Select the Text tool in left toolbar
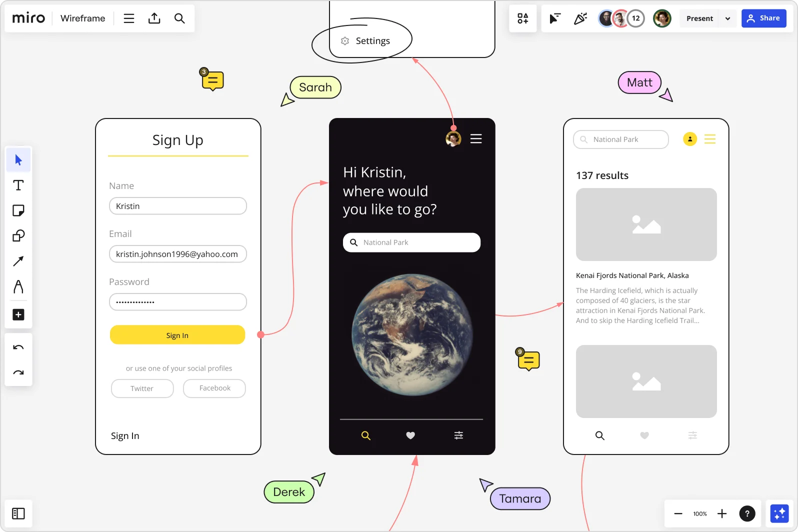 click(18, 185)
